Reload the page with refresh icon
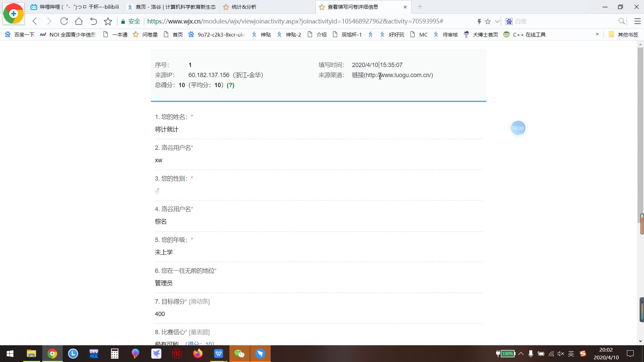 click(x=64, y=21)
